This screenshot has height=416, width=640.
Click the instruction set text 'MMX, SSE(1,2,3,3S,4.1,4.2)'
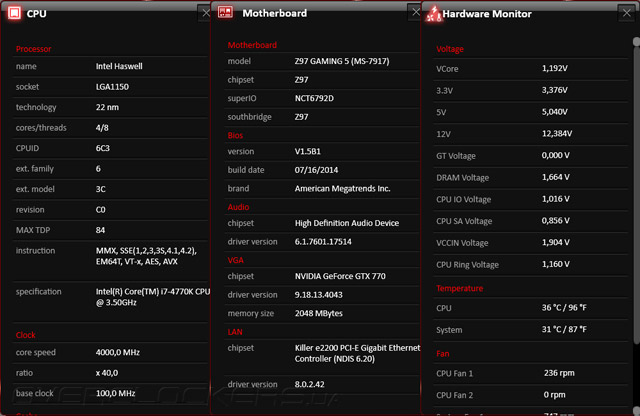tap(146, 251)
